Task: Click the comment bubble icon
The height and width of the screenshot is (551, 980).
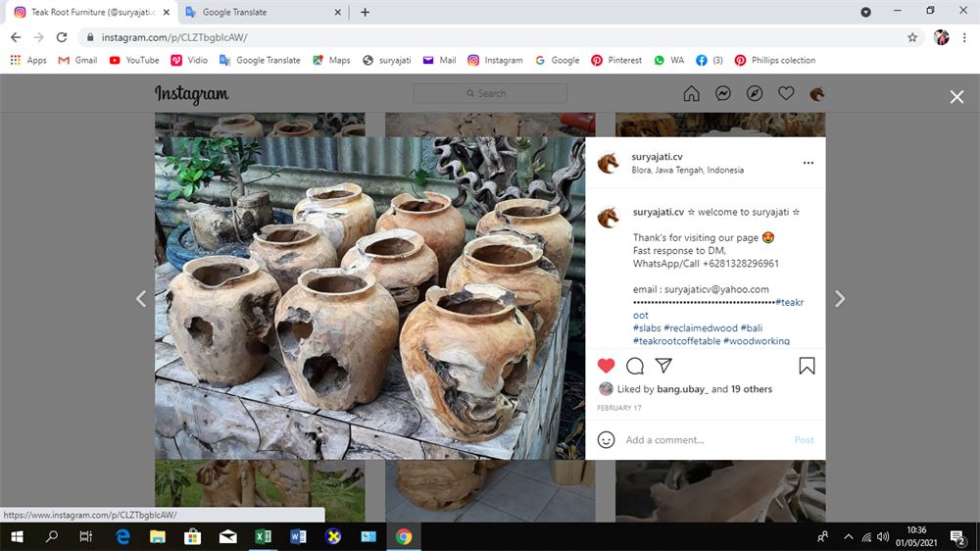Action: [635, 366]
